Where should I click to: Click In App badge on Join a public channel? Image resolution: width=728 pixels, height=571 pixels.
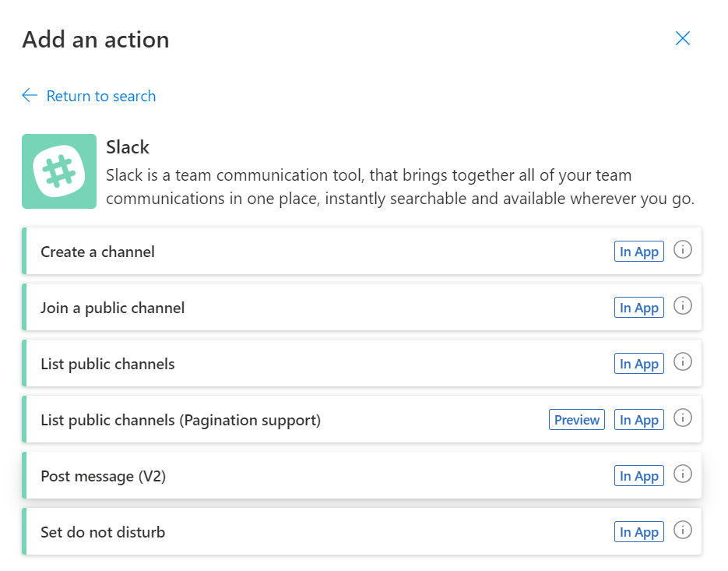[x=639, y=308]
